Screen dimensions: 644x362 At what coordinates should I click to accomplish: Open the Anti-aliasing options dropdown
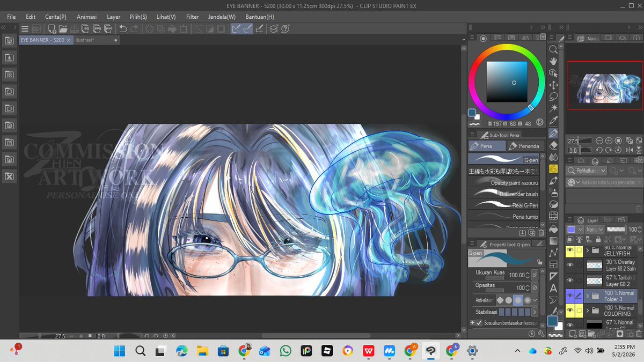click(535, 300)
